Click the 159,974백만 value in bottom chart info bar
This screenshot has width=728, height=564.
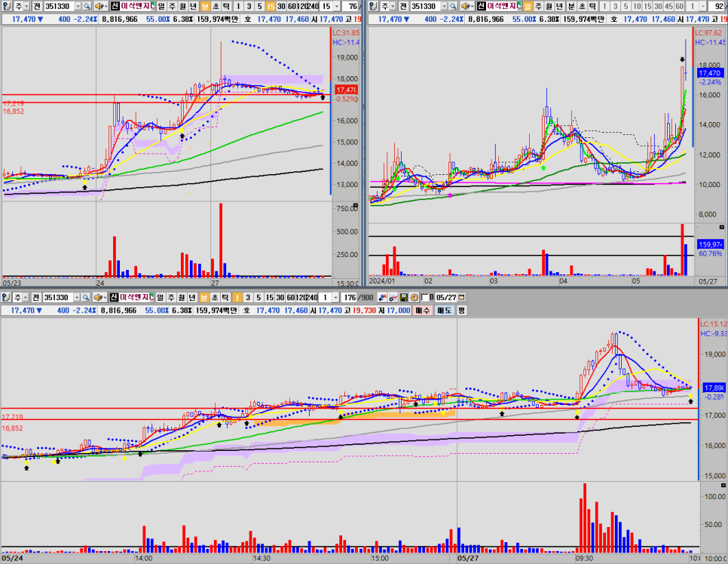pyautogui.click(x=217, y=311)
